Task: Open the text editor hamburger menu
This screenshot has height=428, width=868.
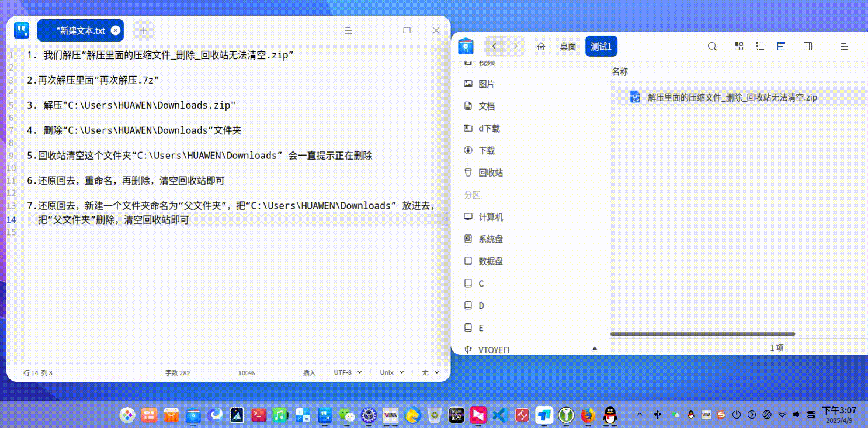Action: (x=348, y=30)
